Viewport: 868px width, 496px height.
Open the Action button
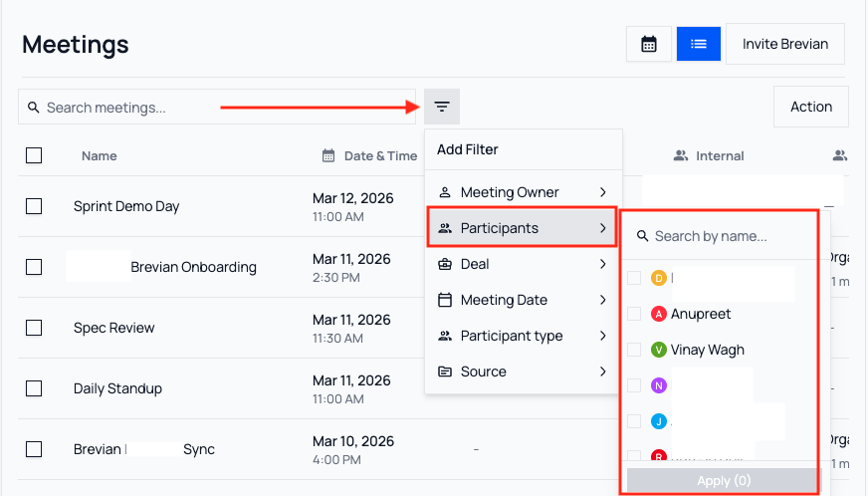(x=810, y=107)
